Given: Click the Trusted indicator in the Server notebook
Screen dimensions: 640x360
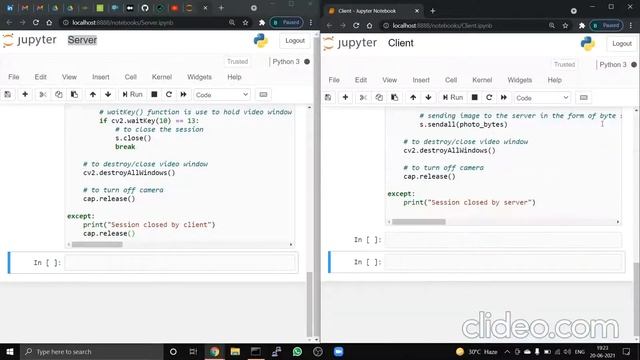Looking at the screenshot, I should [238, 62].
